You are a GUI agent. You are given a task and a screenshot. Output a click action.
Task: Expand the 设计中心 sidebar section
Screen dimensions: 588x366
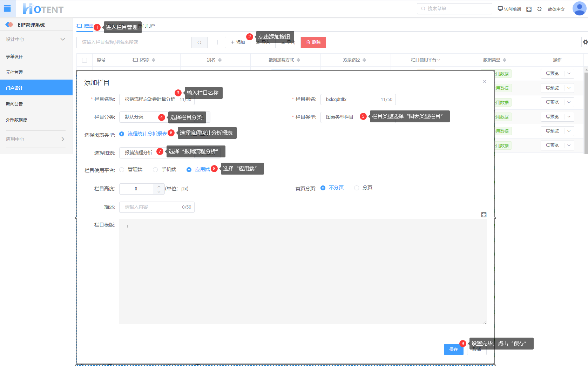tap(36, 39)
